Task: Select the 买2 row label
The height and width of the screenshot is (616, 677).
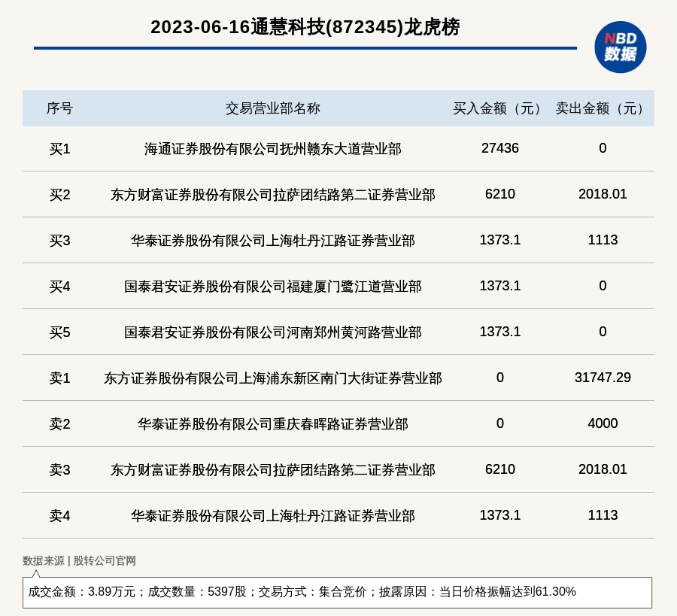Action: click(59, 195)
